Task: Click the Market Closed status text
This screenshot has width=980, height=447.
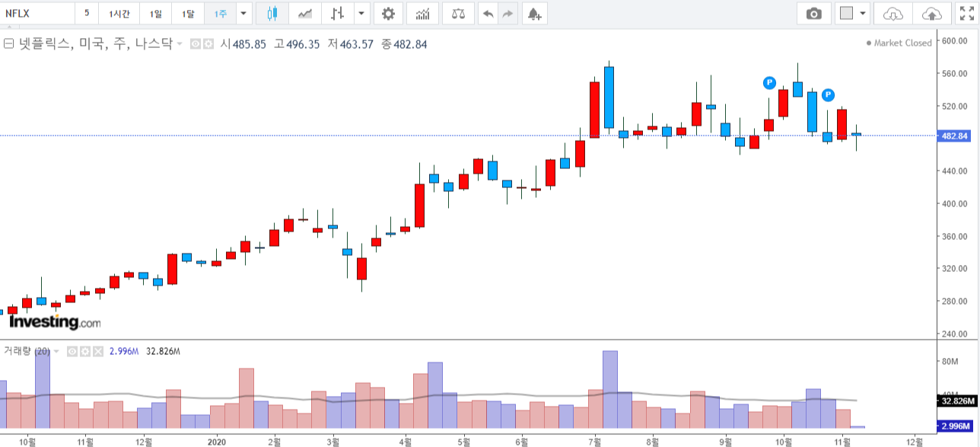Action: point(902,43)
